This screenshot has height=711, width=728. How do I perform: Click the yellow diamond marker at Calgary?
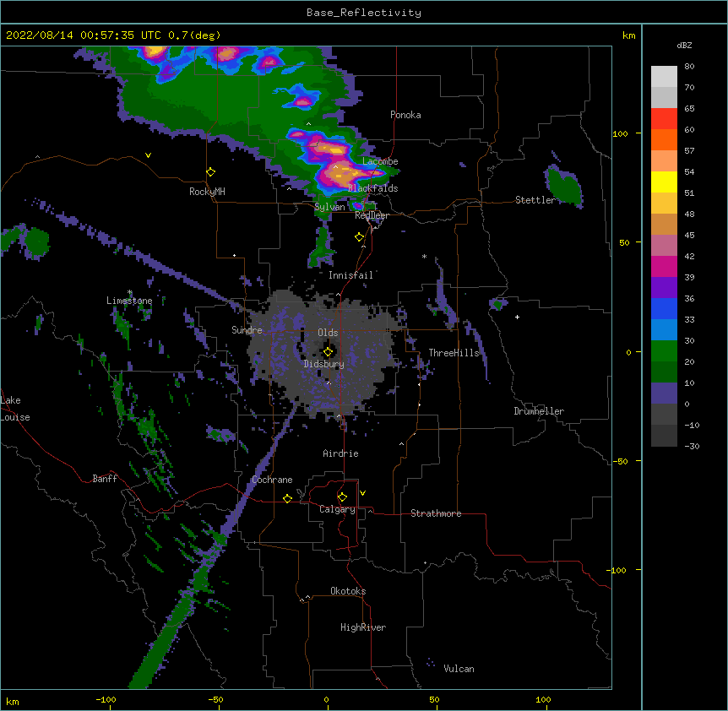342,497
